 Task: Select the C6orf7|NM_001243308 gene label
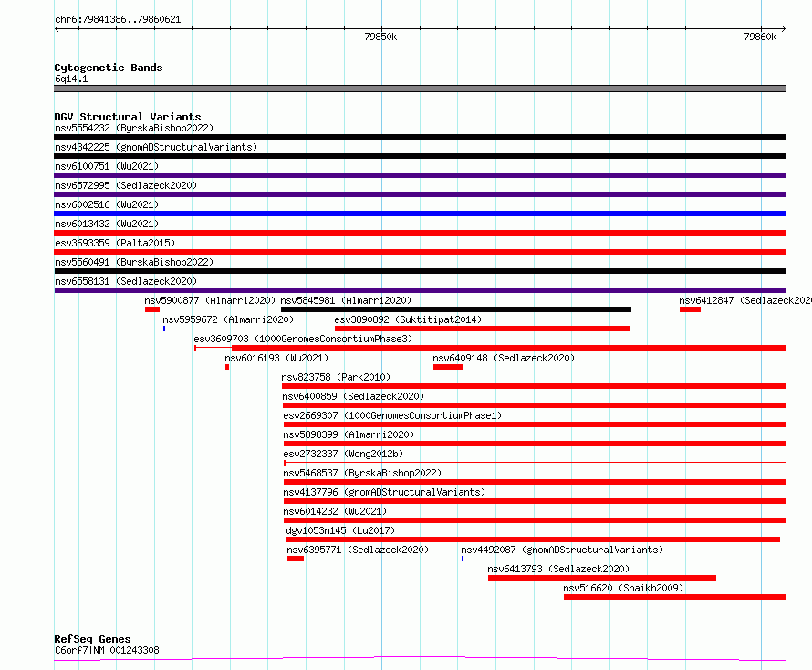[107, 650]
